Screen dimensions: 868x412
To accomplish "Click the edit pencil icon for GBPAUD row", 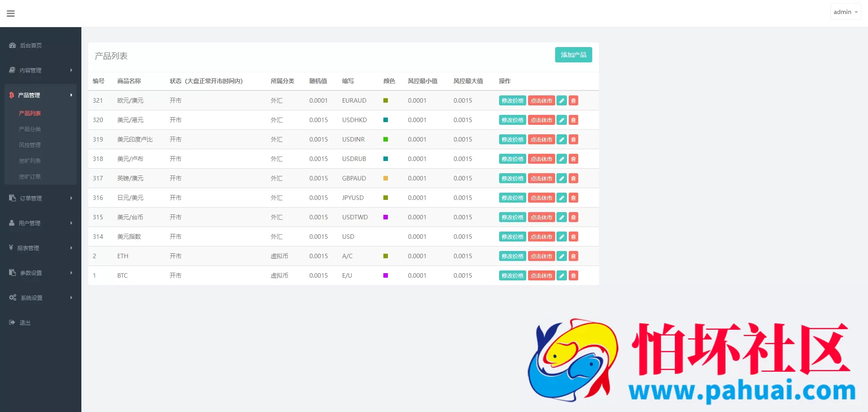I will (x=561, y=179).
